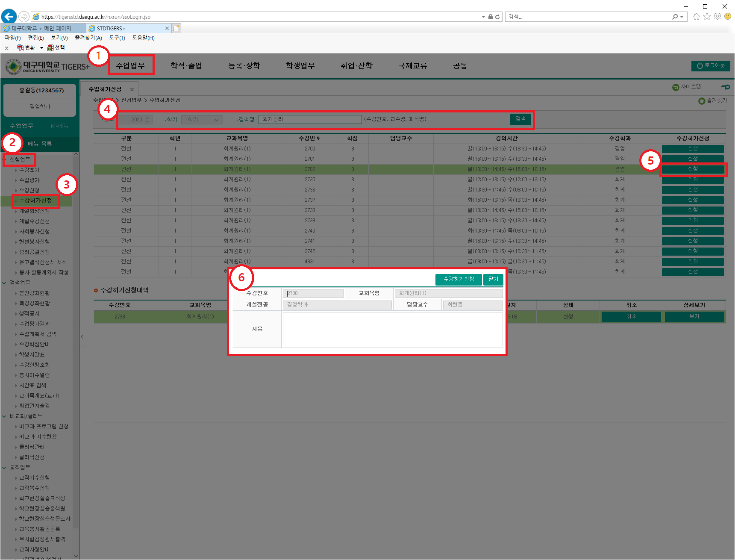This screenshot has height=560, width=735.
Task: Click the 사이트맵 sitemap icon
Action: (676, 87)
